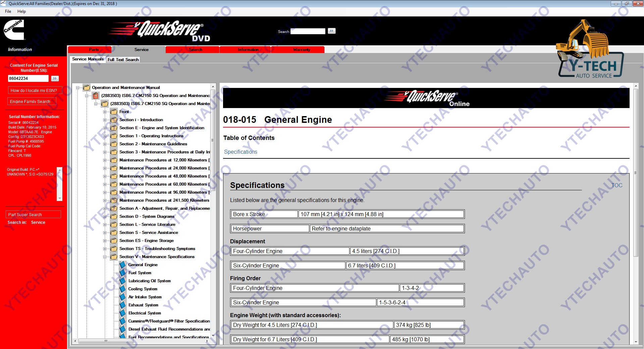Click Section L Service Literature folder icon
Image resolution: width=644 pixels, height=349 pixels.
(114, 225)
